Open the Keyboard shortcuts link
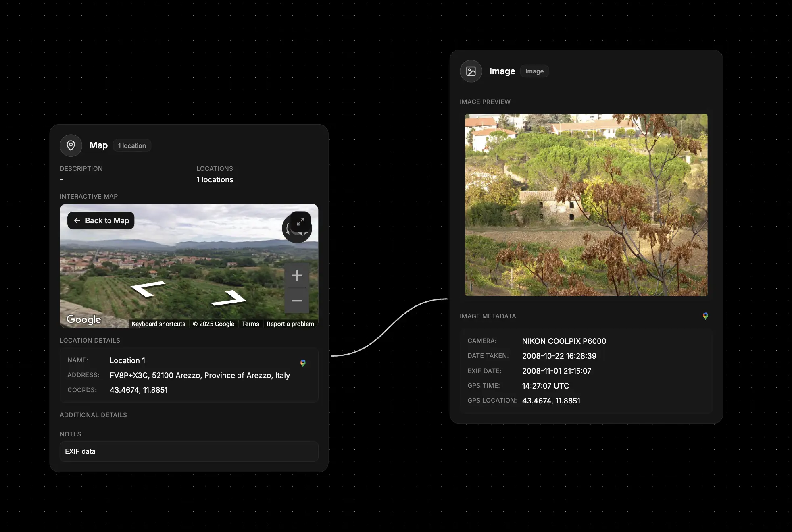Screen dimensions: 792x532 (158, 324)
